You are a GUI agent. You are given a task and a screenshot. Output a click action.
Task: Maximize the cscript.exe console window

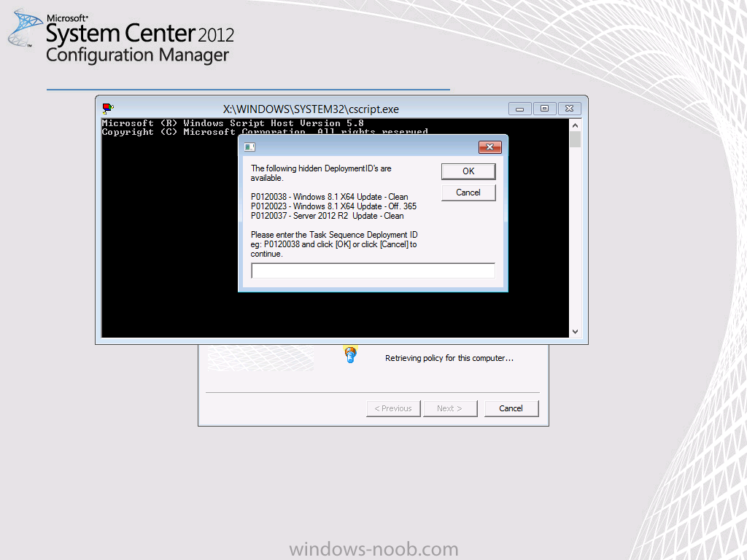pyautogui.click(x=544, y=109)
